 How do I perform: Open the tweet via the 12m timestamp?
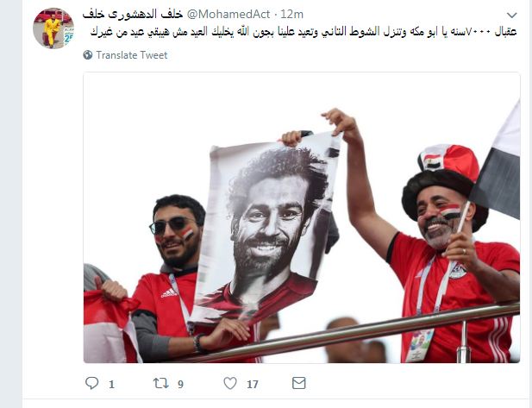(x=291, y=15)
